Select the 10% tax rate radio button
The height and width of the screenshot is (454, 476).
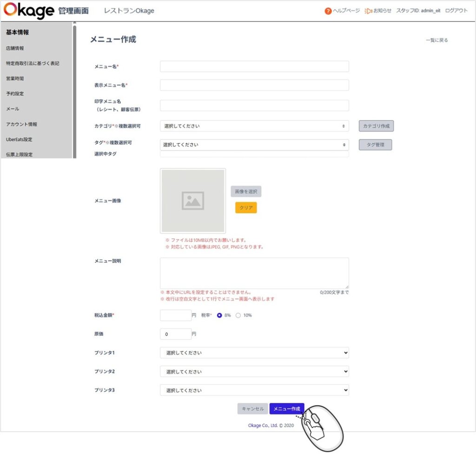(x=238, y=315)
